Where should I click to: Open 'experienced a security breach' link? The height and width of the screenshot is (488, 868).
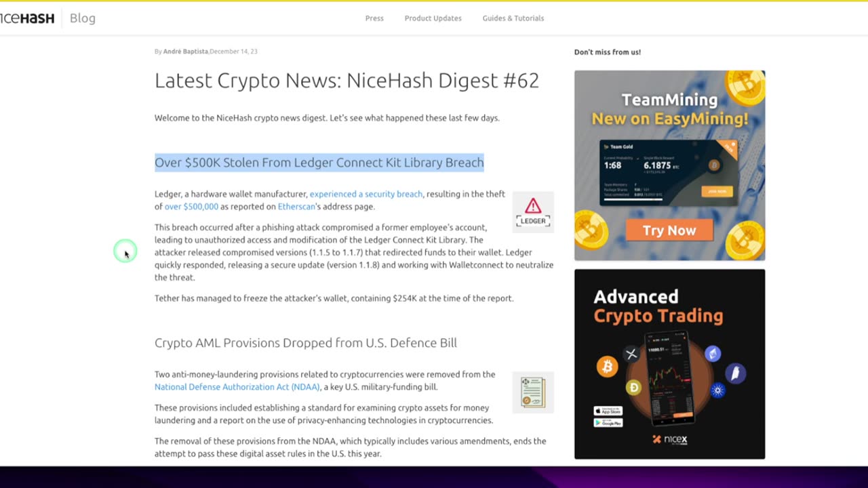tap(366, 194)
